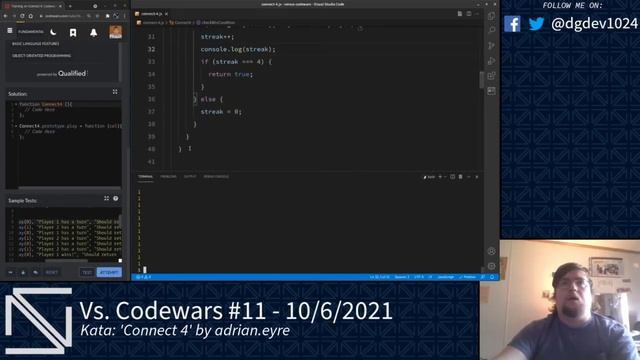640x360 pixels.
Task: Open the Codewars hamburger menu
Action: click(10, 31)
